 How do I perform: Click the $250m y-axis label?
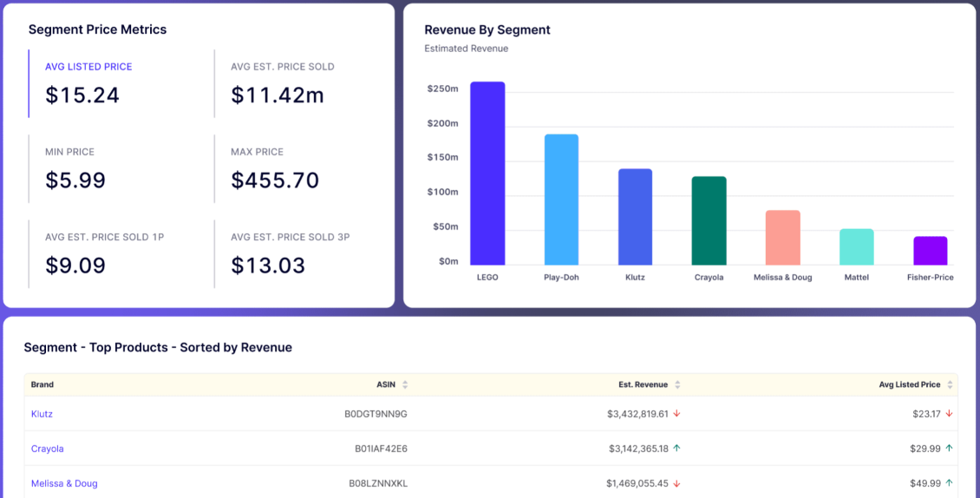[x=443, y=89]
